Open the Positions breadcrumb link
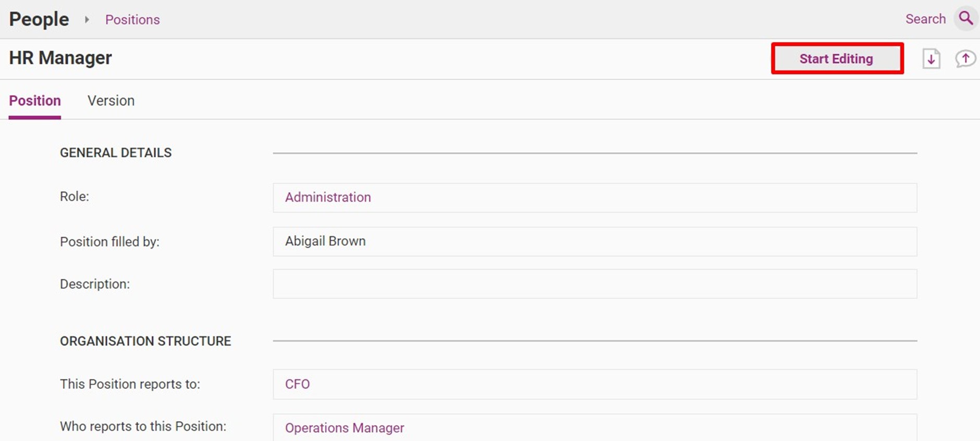Viewport: 980px width, 441px height. tap(132, 19)
